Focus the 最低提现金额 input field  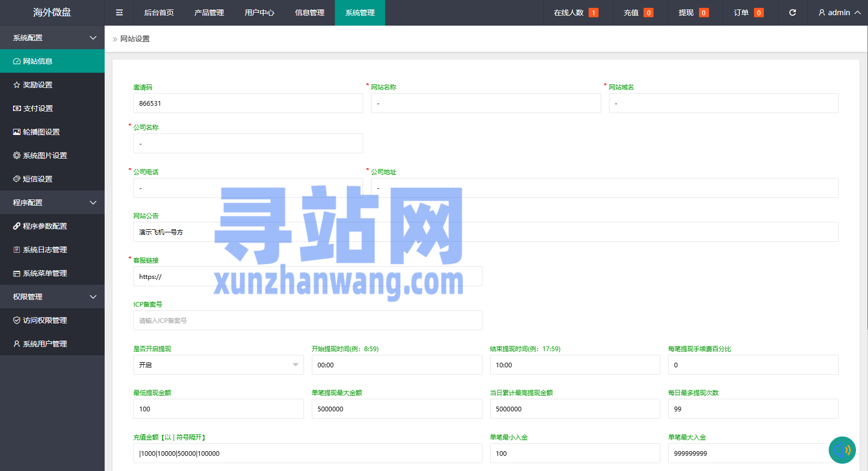pyautogui.click(x=219, y=409)
